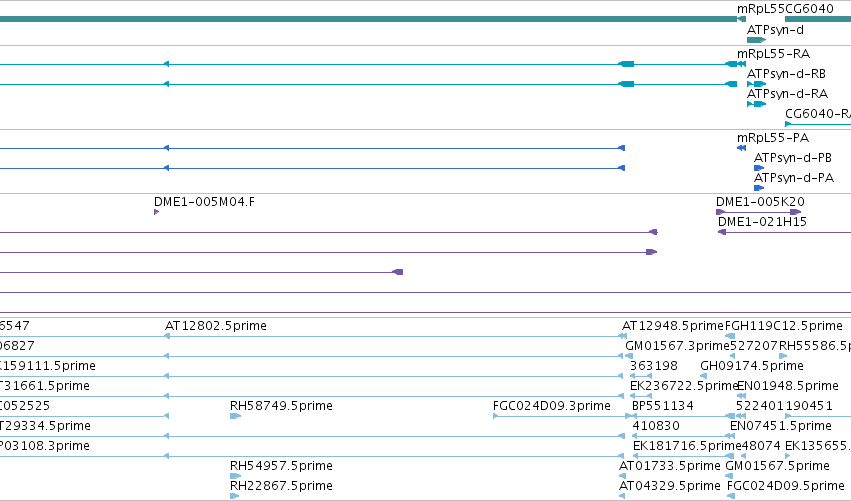Select the T31661.5prime label
This screenshot has width=851, height=501.
coord(45,386)
